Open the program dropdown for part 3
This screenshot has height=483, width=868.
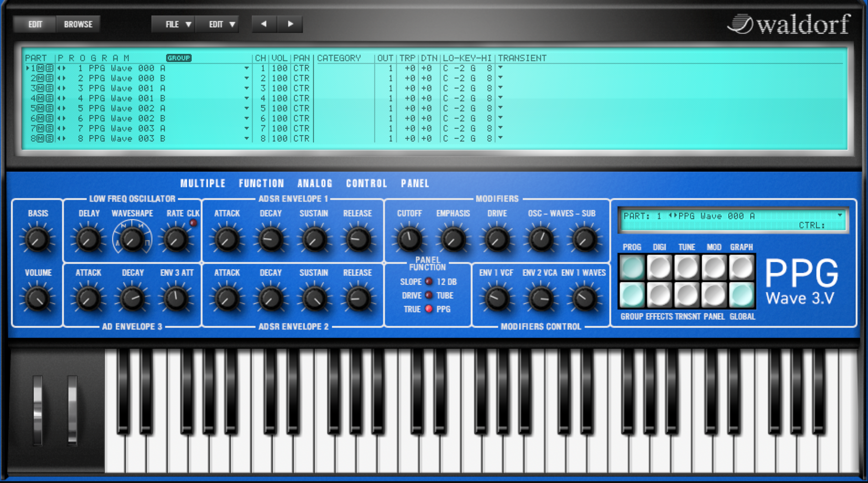click(246, 88)
